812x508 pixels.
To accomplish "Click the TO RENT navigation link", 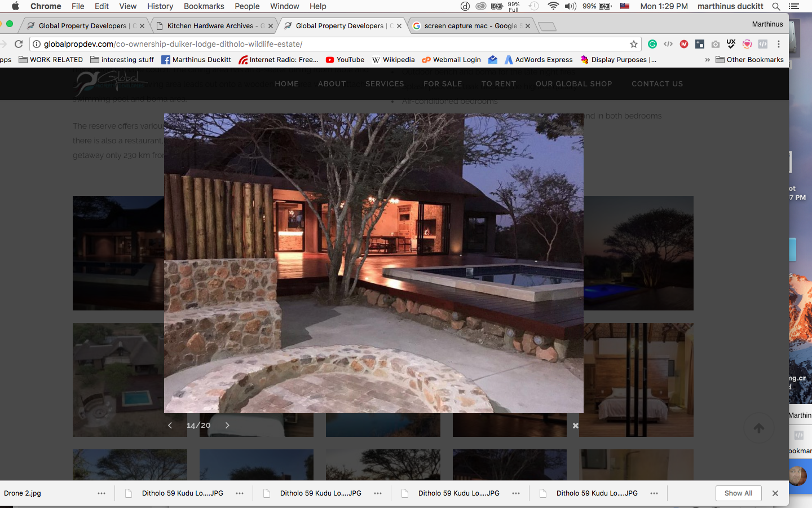I will pyautogui.click(x=498, y=84).
